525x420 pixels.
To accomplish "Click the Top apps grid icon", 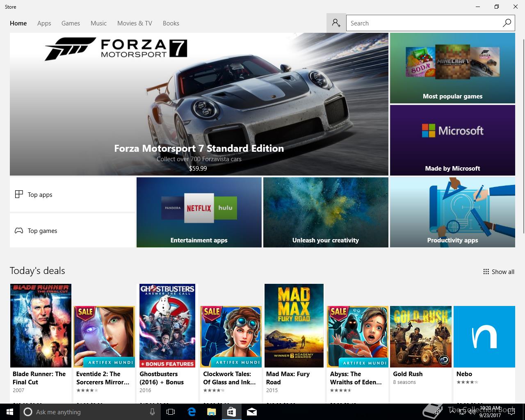I will 19,194.
